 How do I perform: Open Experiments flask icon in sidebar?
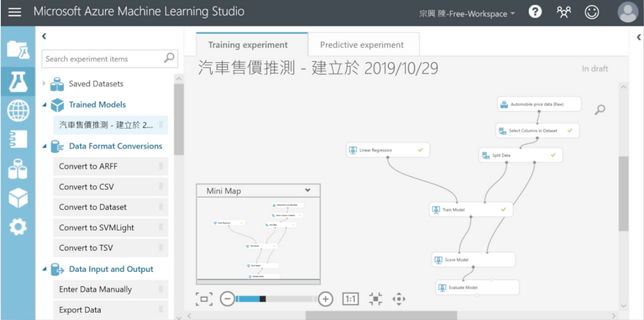tap(18, 81)
